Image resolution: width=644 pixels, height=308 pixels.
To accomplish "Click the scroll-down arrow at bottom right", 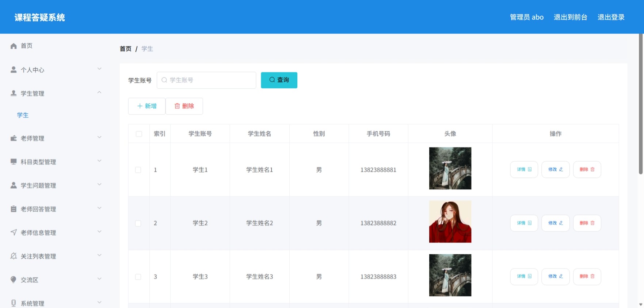I will pyautogui.click(x=641, y=305).
